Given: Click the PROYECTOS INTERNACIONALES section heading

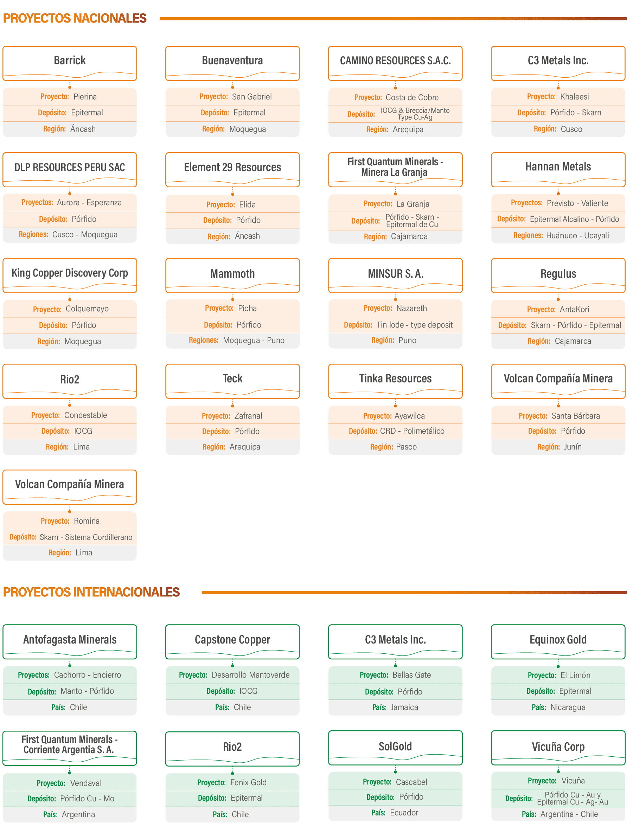Looking at the screenshot, I should pos(91,592).
